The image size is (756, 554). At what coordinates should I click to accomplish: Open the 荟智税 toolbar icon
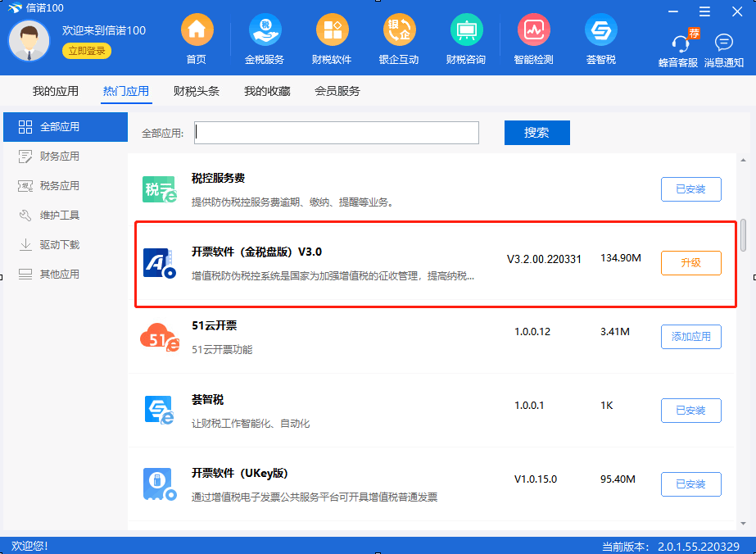[x=600, y=30]
